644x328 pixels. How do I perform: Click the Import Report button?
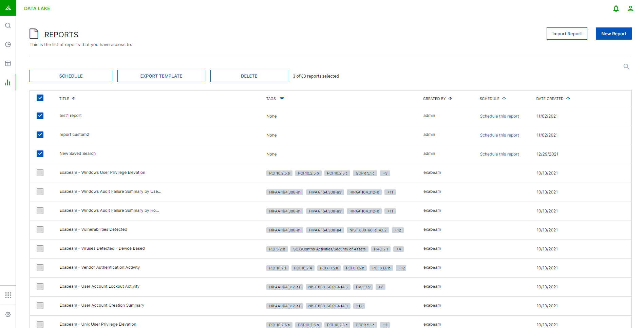[x=567, y=34]
